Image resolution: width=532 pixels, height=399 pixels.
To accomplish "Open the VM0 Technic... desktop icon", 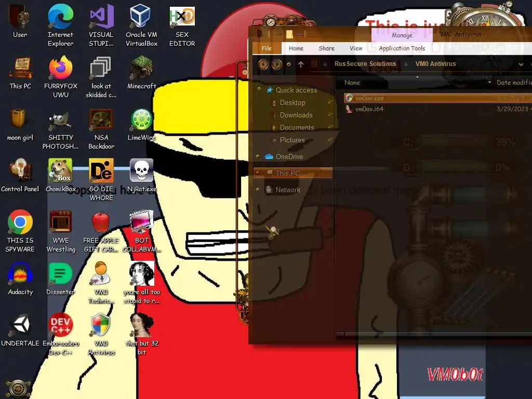I will (101, 283).
